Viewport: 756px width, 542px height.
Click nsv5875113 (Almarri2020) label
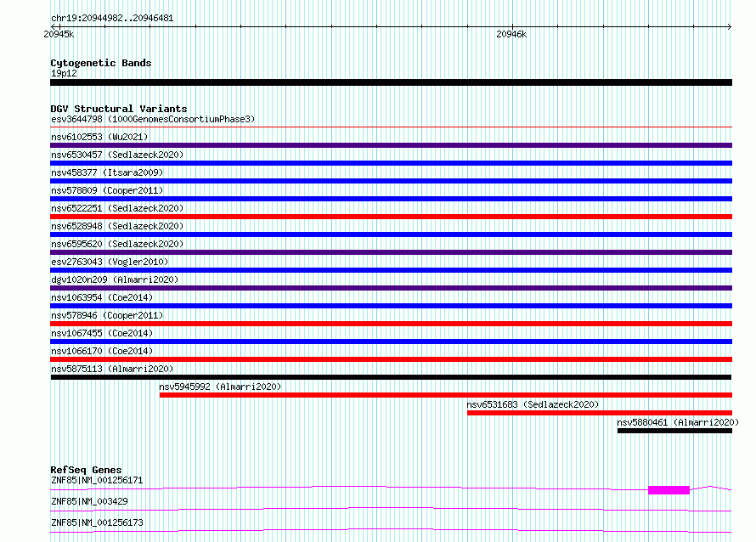point(112,369)
